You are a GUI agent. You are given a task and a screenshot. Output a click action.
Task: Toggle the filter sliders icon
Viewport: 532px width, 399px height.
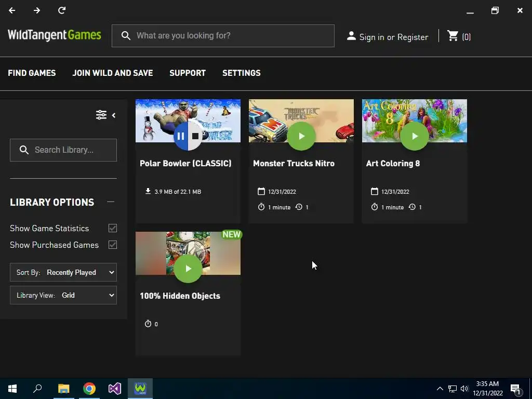tap(101, 115)
